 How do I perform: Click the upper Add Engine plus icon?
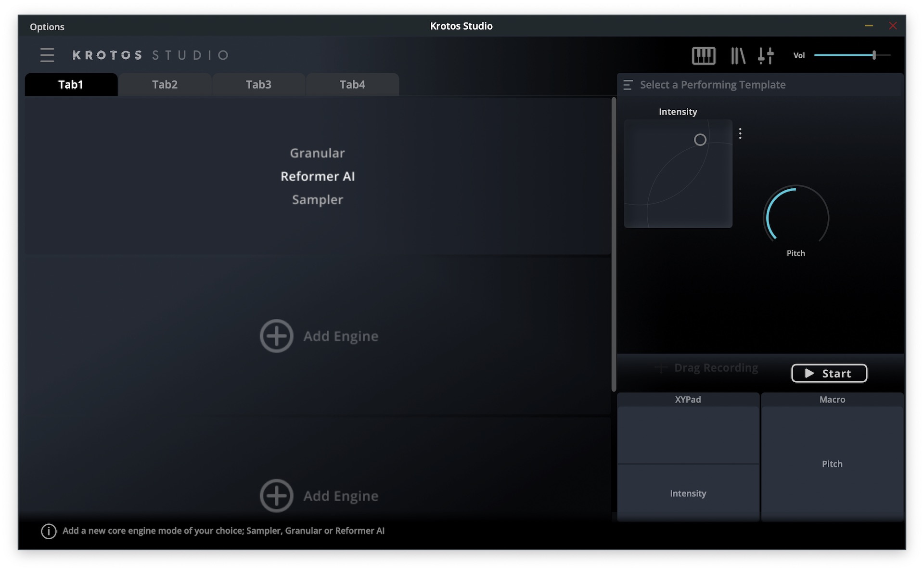coord(276,336)
